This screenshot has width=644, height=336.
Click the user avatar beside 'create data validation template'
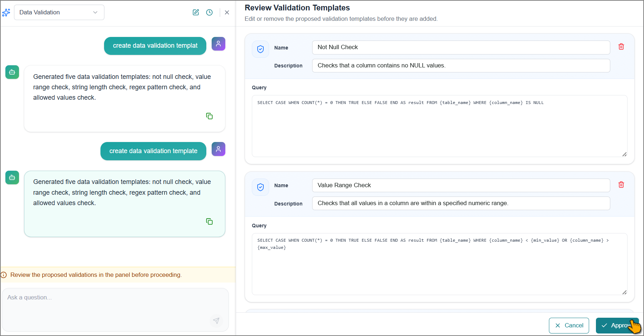point(218,149)
